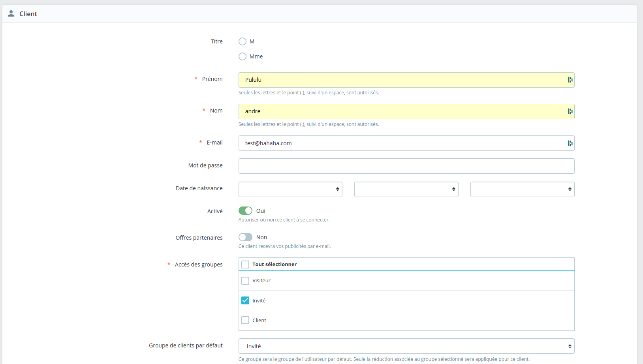The image size is (643, 364).
Task: Open the first Date de naissance dropdown
Action: pos(290,189)
